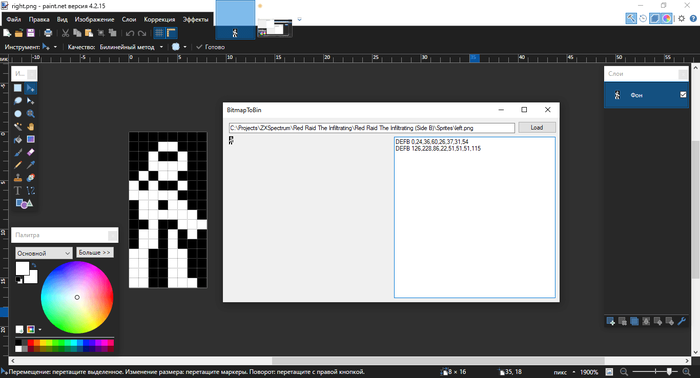Click the primary white color swatch
Screen dimensions: 700x378
[22, 268]
